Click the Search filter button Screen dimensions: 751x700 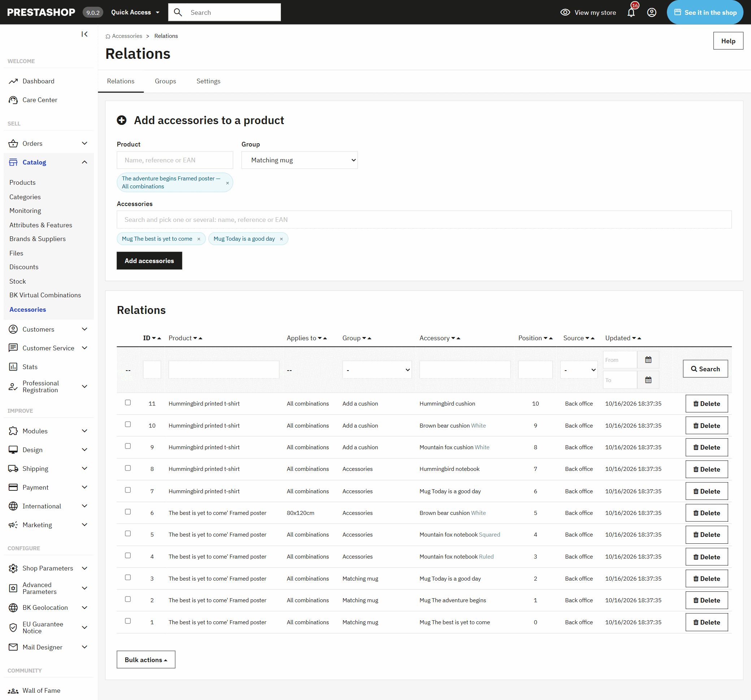pos(705,369)
